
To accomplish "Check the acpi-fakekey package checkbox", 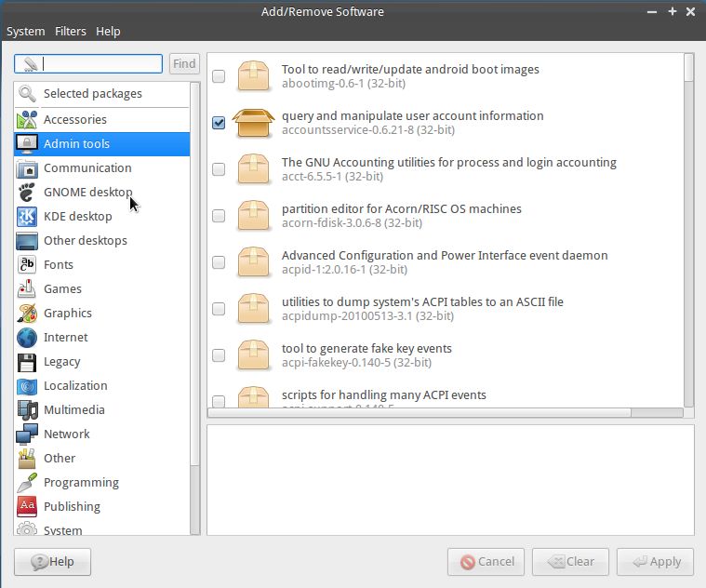I will click(x=219, y=355).
